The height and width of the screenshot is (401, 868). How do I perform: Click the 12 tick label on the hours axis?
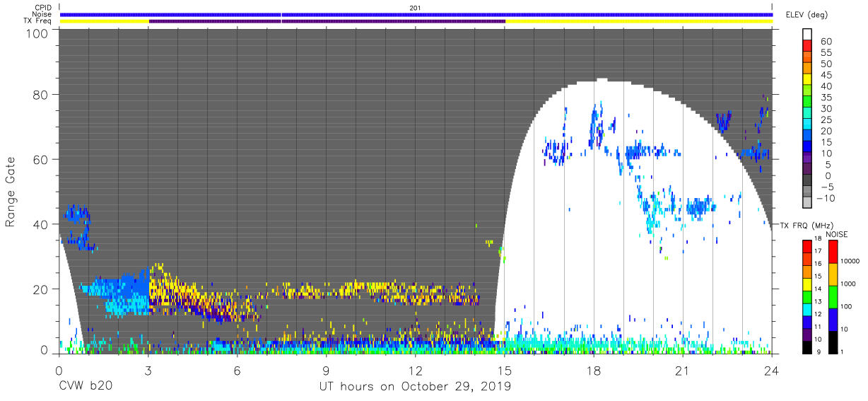point(416,371)
